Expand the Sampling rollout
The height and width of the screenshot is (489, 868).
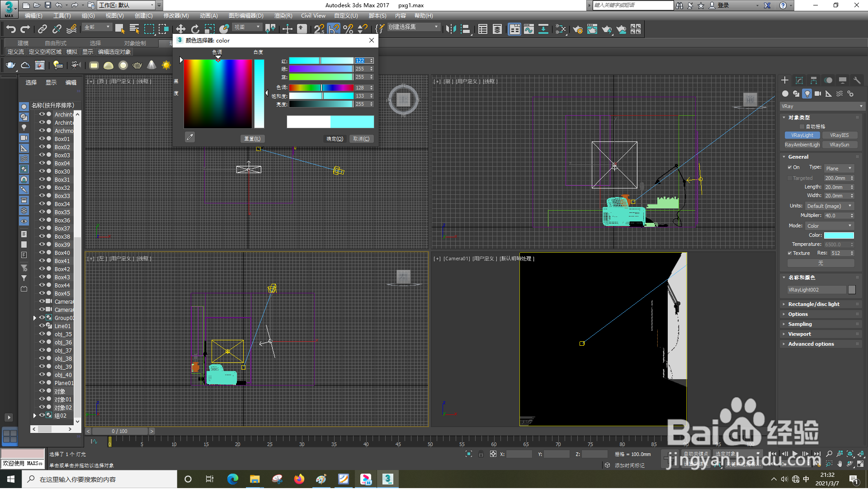coord(800,324)
